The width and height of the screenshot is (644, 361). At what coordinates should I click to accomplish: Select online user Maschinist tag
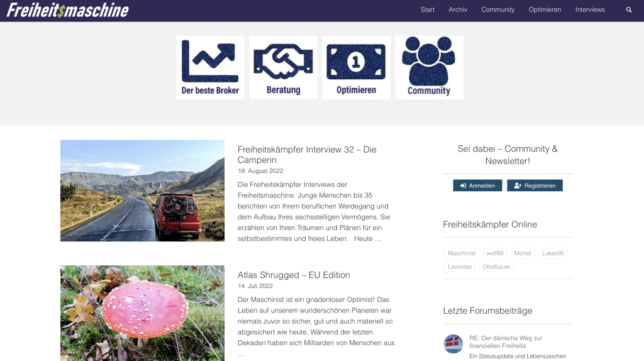click(462, 253)
